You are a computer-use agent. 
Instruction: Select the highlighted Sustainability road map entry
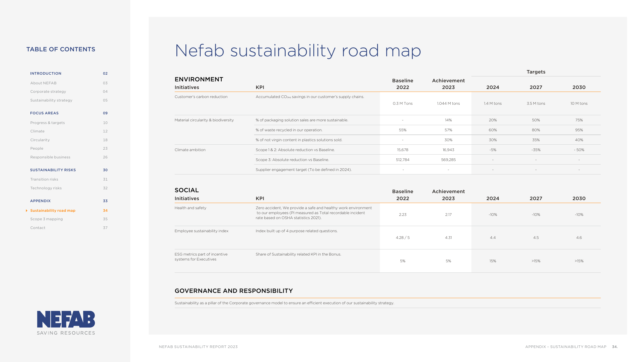pyautogui.click(x=53, y=211)
